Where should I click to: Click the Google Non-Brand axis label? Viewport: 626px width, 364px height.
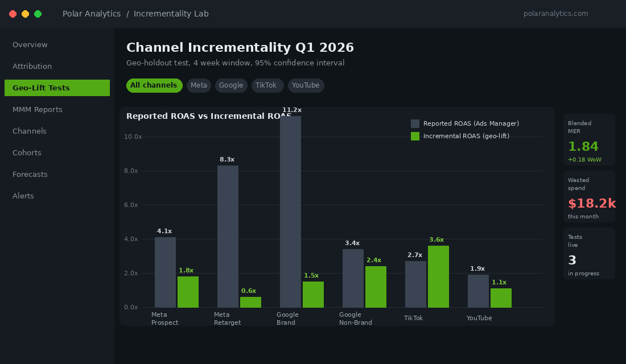click(355, 318)
